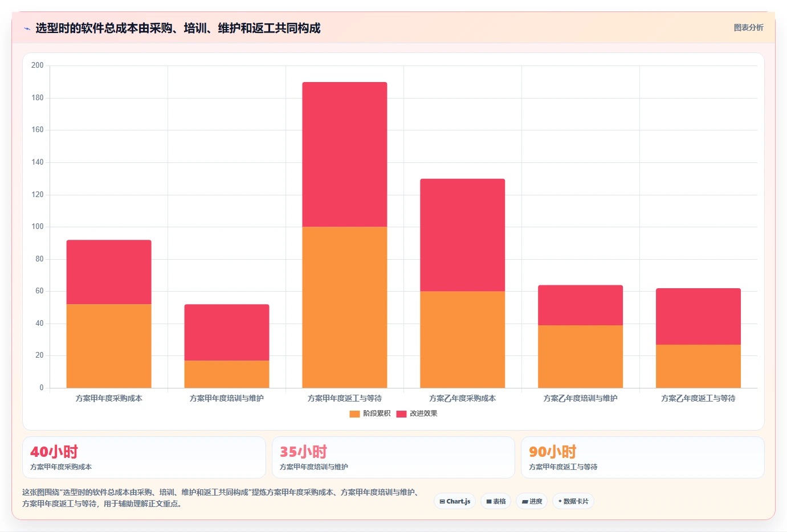The image size is (787, 532).
Task: Click the 阶段累积 legend label
Action: (377, 414)
